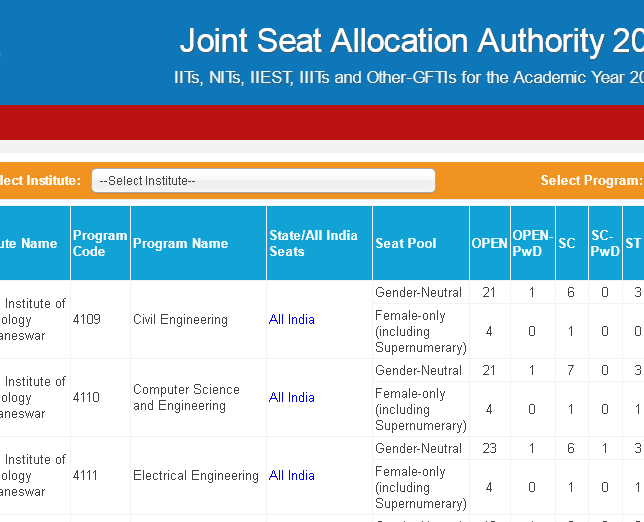Select program code 4109 cell
The width and height of the screenshot is (644, 522).
[86, 320]
